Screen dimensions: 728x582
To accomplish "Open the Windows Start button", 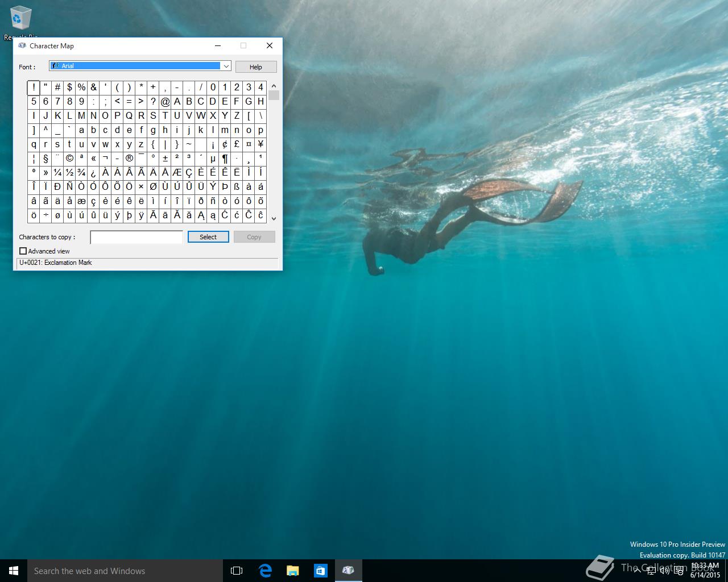I will (14, 571).
